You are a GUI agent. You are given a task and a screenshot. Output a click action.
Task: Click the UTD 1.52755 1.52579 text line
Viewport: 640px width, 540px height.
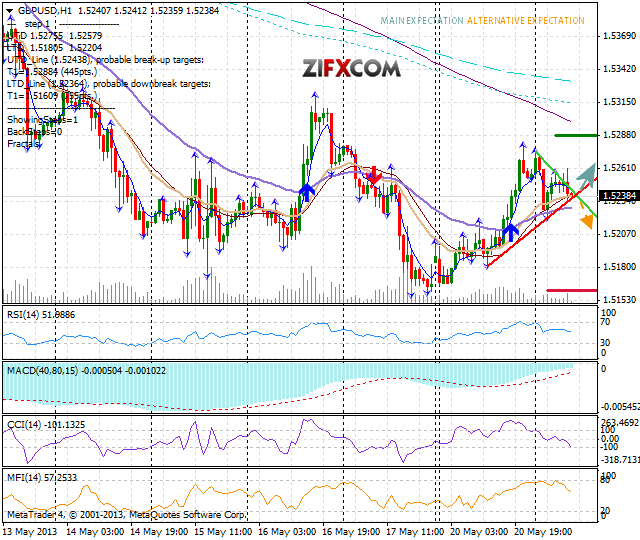pos(55,36)
